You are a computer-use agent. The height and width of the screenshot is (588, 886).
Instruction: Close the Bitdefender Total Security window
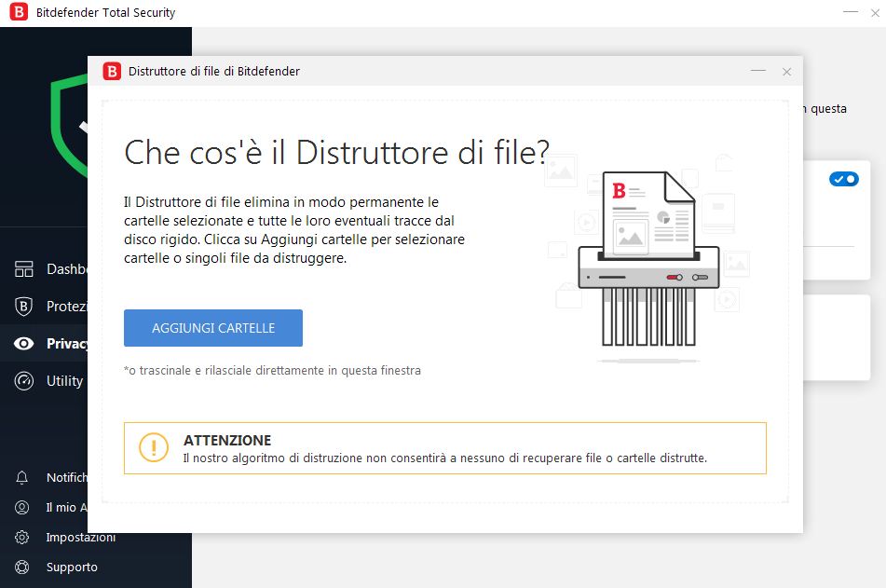[x=875, y=12]
